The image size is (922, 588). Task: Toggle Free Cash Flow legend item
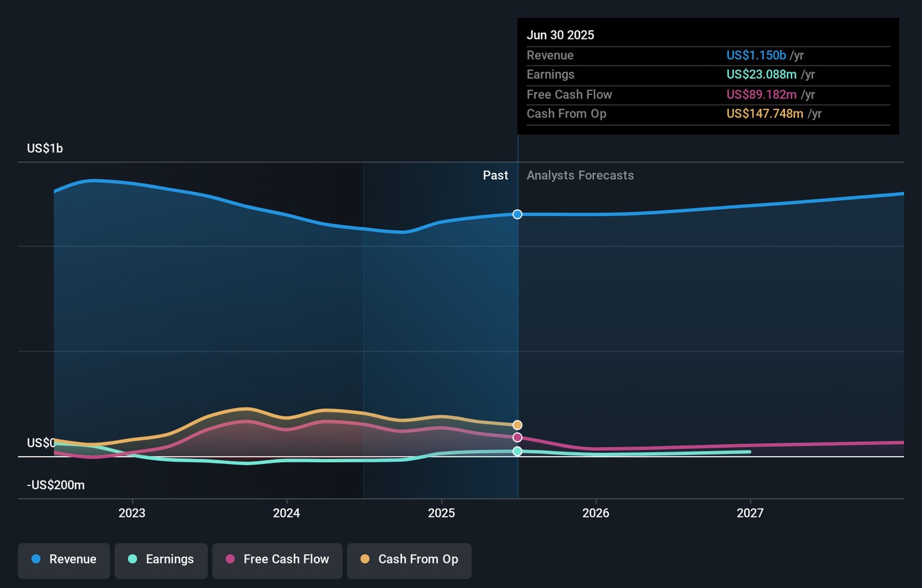tap(277, 560)
